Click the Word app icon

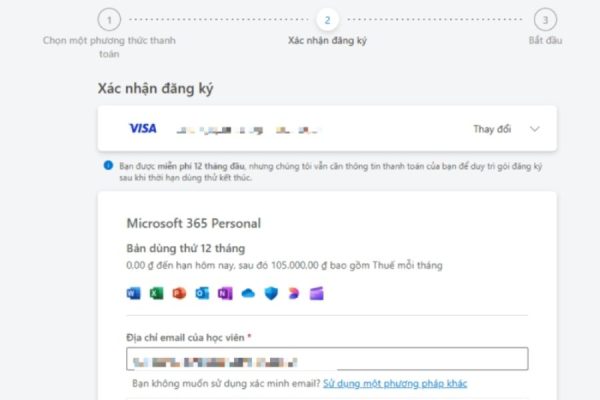tap(134, 294)
